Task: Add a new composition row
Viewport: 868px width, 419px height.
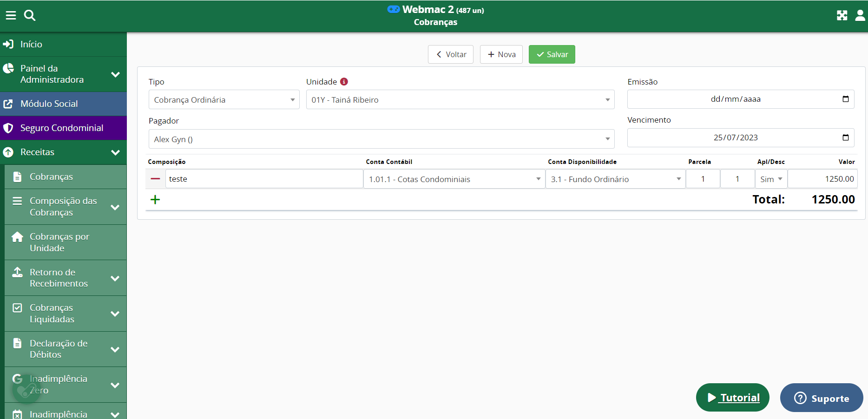Action: tap(155, 200)
